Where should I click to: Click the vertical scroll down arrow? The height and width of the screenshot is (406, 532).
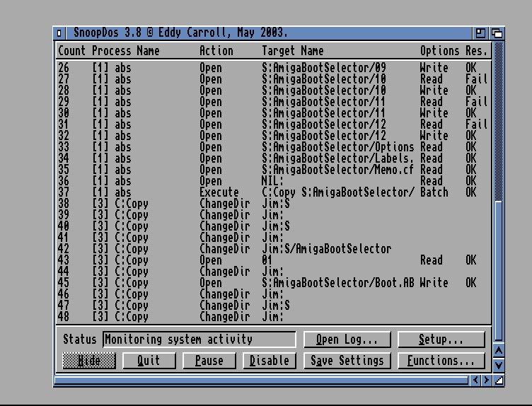[499, 365]
